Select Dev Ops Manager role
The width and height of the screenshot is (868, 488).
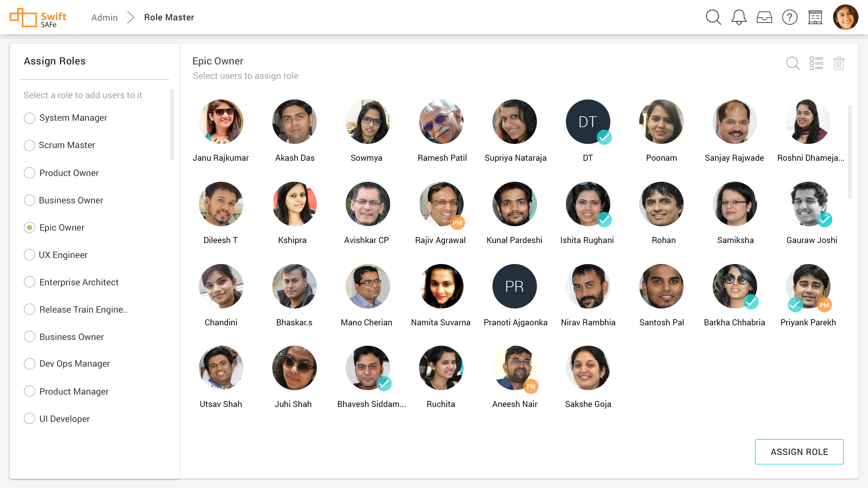click(30, 364)
